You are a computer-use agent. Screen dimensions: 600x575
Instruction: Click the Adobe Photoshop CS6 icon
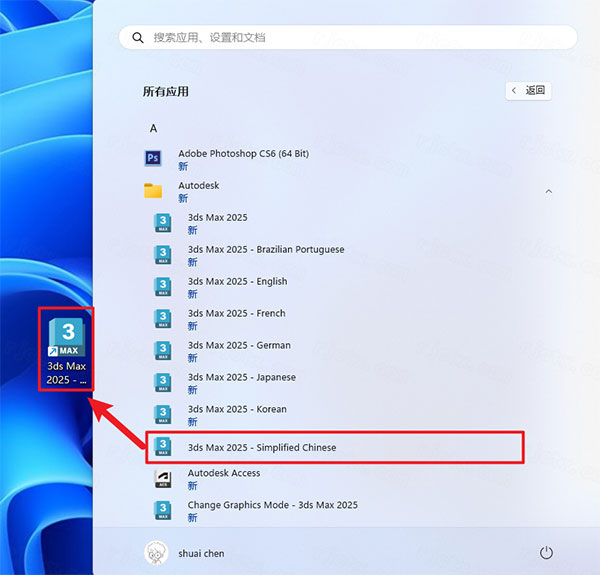[x=153, y=159]
